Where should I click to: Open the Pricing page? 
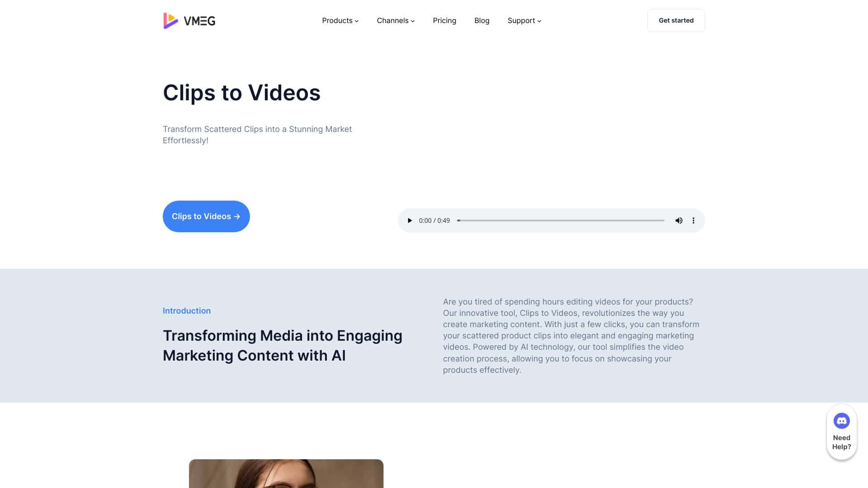point(444,20)
